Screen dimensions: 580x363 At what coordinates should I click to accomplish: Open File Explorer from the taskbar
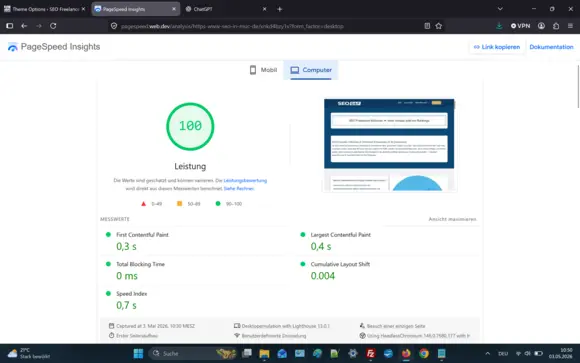tap(264, 354)
